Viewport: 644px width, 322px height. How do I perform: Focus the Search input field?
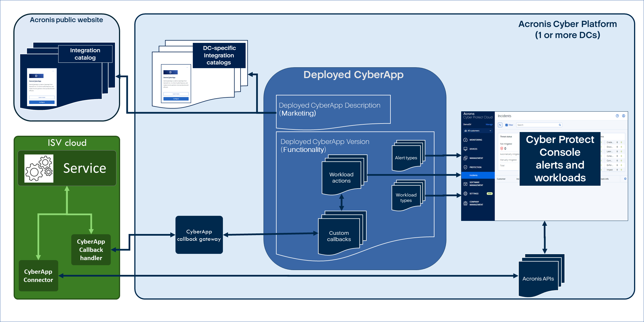(x=539, y=125)
